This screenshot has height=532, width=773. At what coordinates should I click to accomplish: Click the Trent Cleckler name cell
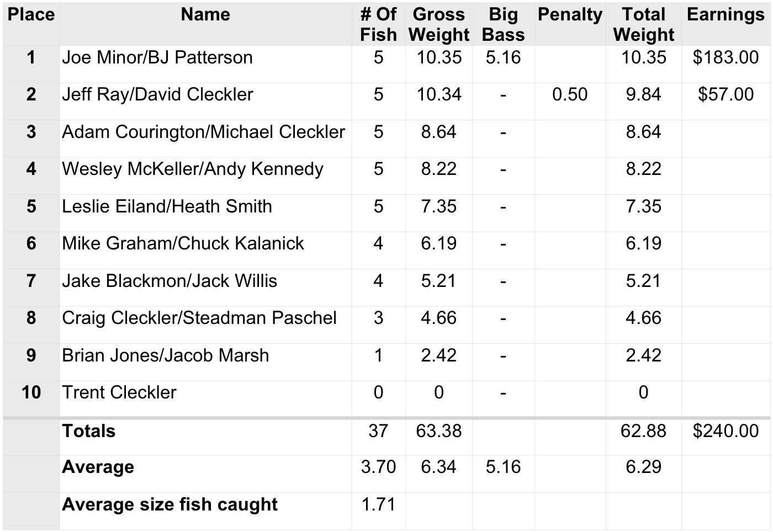[x=119, y=393]
